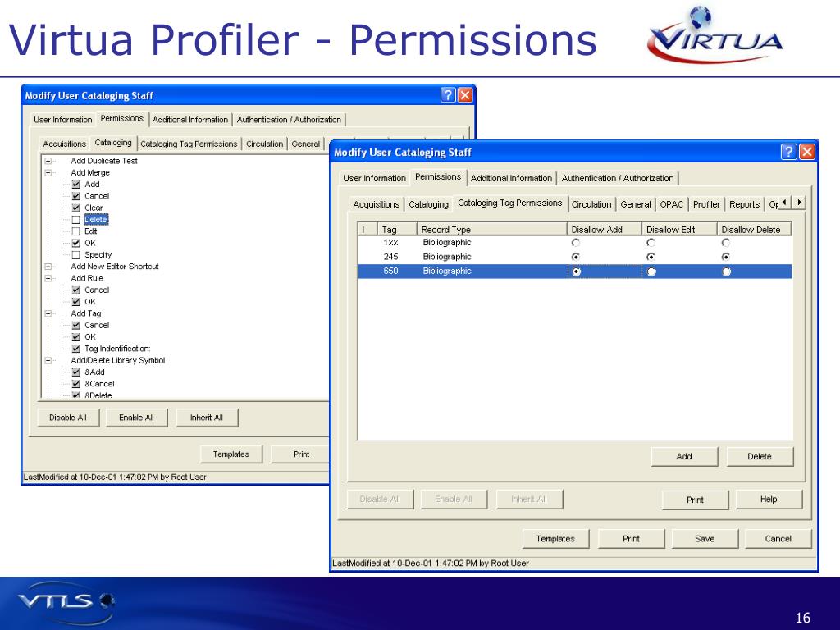The width and height of the screenshot is (840, 630).
Task: Toggle the Clear checkbox under Add Merge
Action: click(76, 208)
